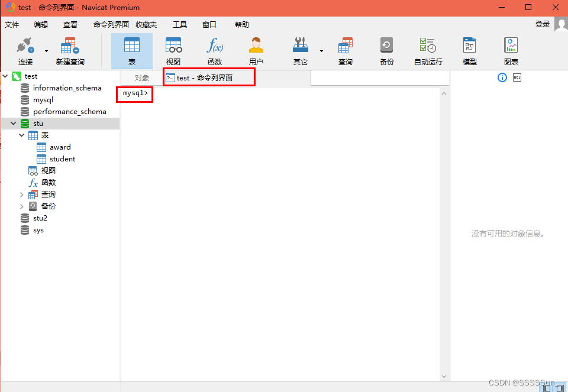The width and height of the screenshot is (568, 392).
Task: Open the 收藏夹 menu
Action: pyautogui.click(x=146, y=25)
